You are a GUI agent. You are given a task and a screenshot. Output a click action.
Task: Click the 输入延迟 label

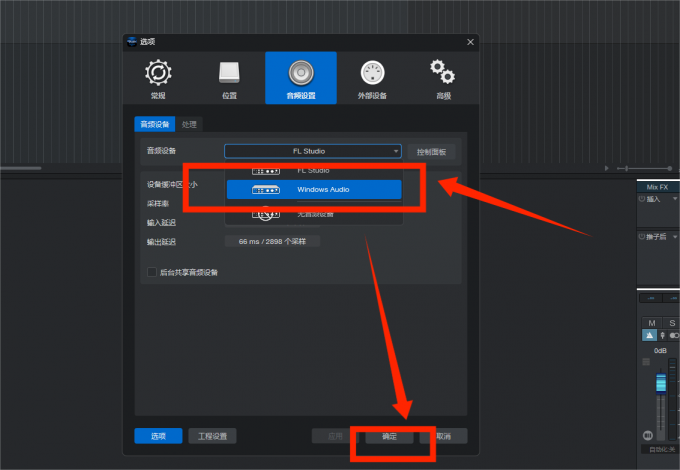coord(161,223)
